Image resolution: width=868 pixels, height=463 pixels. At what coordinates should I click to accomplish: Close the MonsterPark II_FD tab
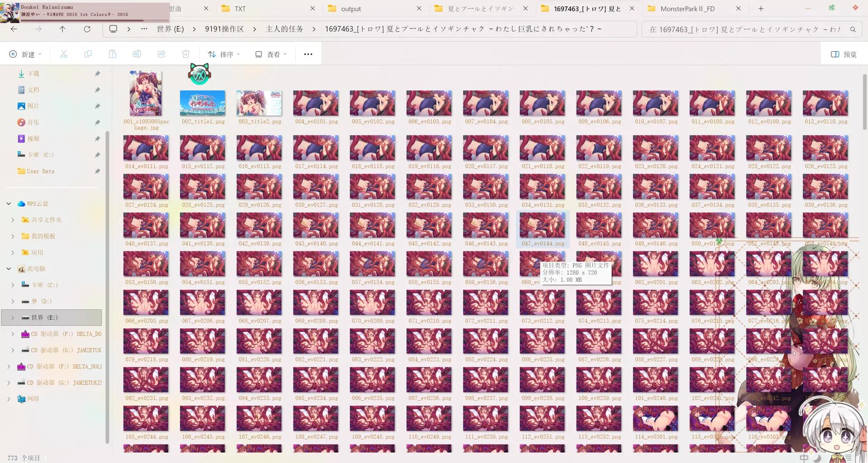point(738,9)
